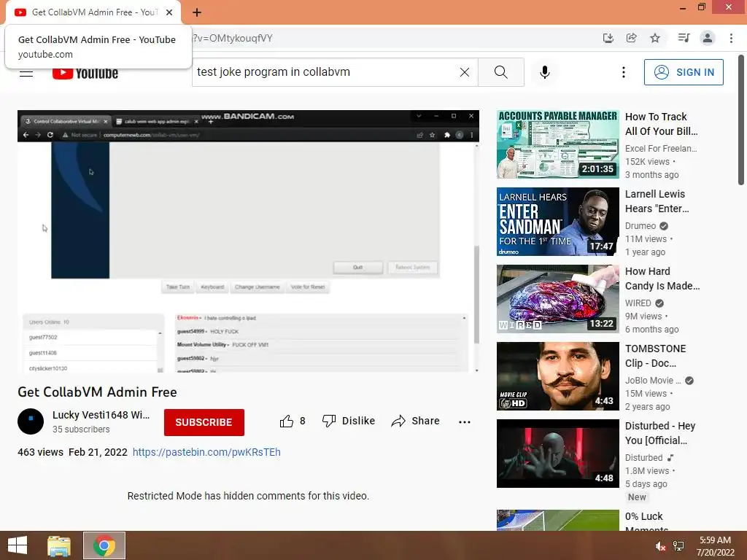
Task: Close the Get CollabVM Admin Free tab
Action: click(169, 12)
